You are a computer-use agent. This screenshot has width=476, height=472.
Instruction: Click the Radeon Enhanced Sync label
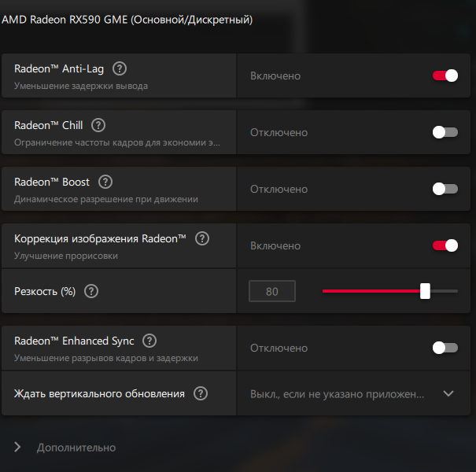point(74,341)
